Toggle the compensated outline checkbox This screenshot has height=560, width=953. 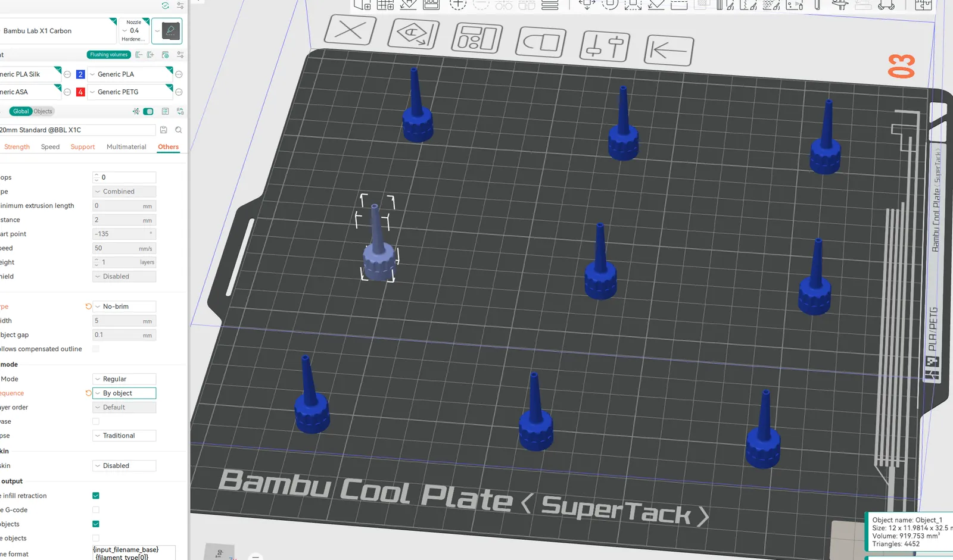click(x=96, y=349)
